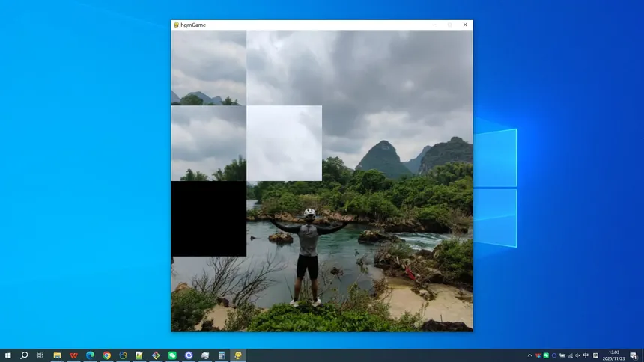Open Calculator from taskbar
This screenshot has height=362, width=644.
(x=222, y=355)
